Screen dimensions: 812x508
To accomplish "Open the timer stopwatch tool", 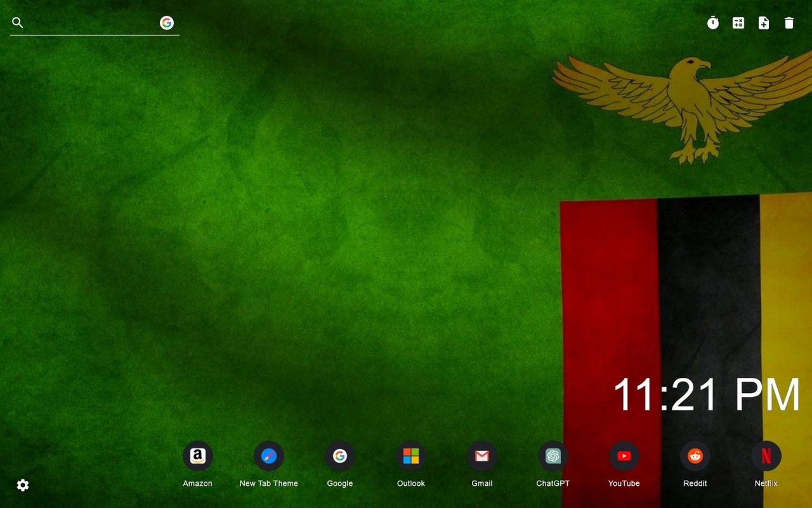I will click(x=713, y=23).
